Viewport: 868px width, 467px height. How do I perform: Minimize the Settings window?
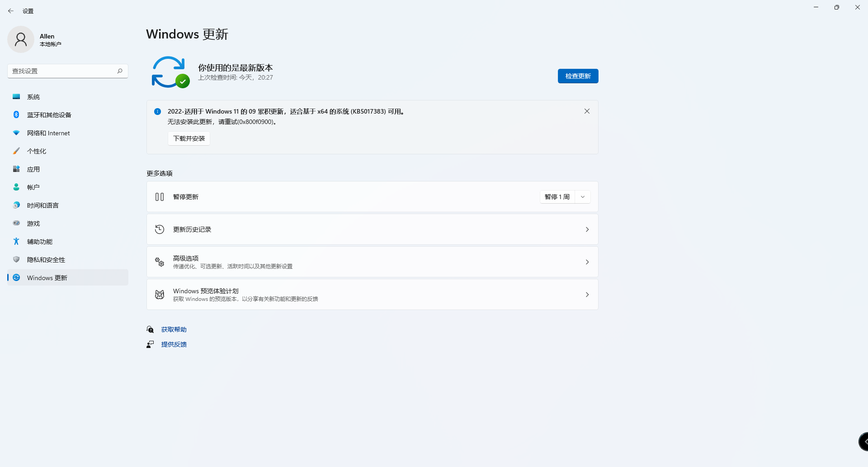click(x=816, y=7)
